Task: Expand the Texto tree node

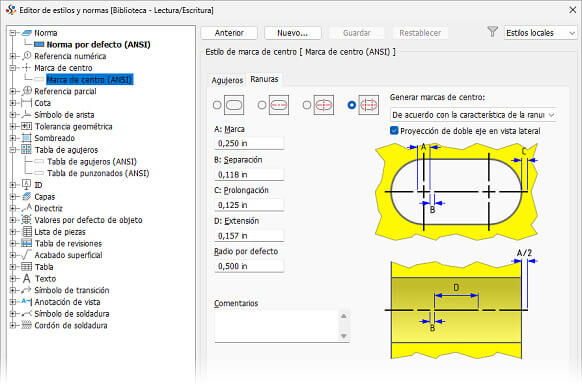Action: coord(13,278)
